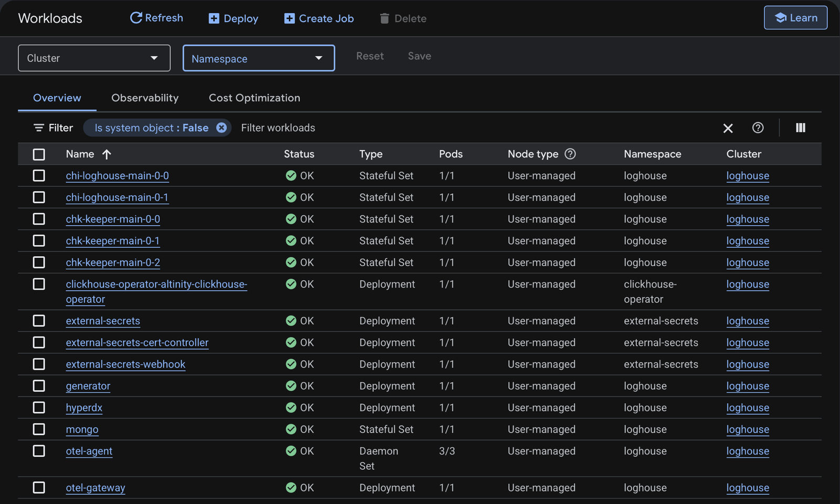Sort by the Name column arrow
840x504 pixels.
coord(107,154)
